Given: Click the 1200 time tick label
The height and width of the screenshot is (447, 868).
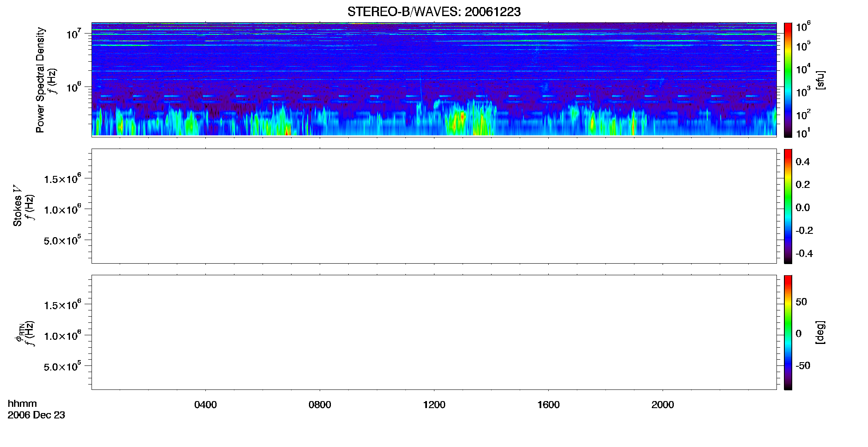Looking at the screenshot, I should tap(434, 405).
